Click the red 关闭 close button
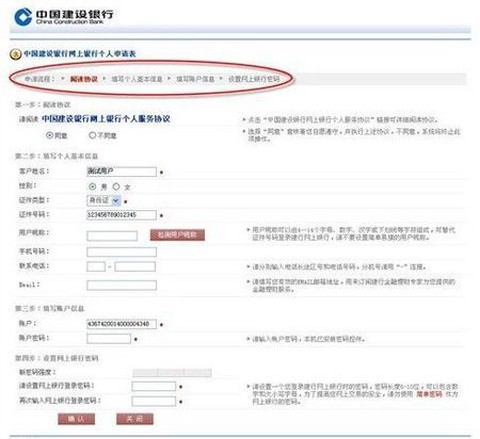The image size is (480, 439). (135, 419)
